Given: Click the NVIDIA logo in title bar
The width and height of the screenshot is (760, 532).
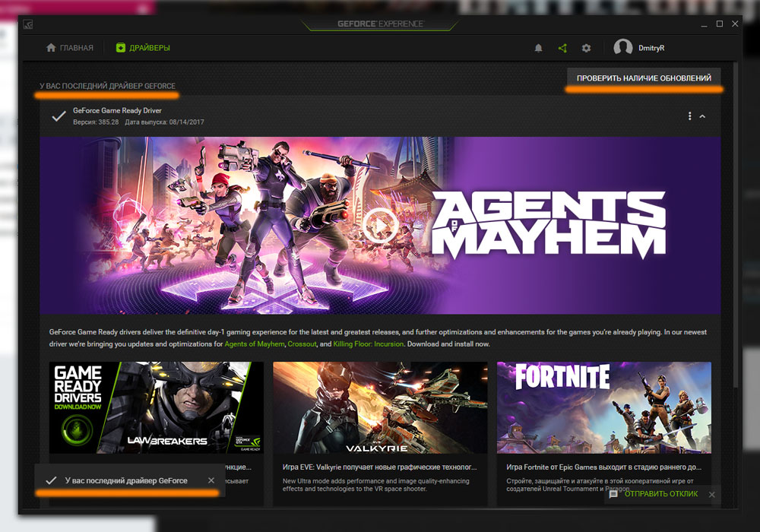Looking at the screenshot, I should pos(28,24).
